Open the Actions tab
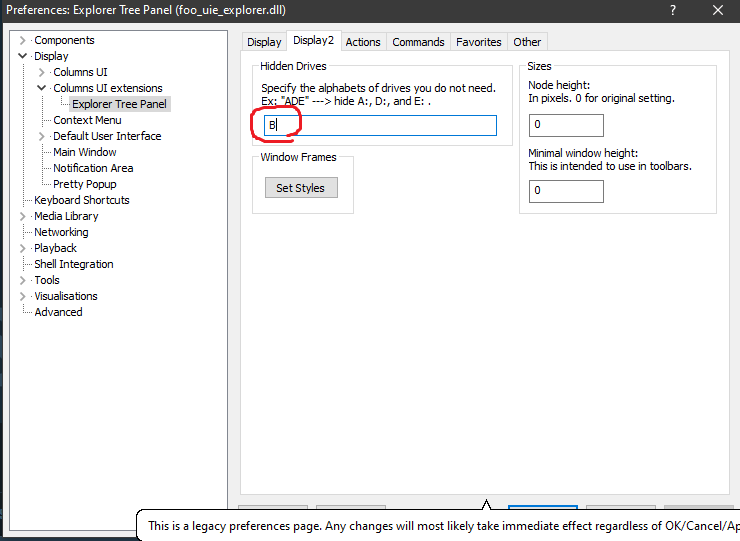The height and width of the screenshot is (541, 740). click(x=363, y=42)
